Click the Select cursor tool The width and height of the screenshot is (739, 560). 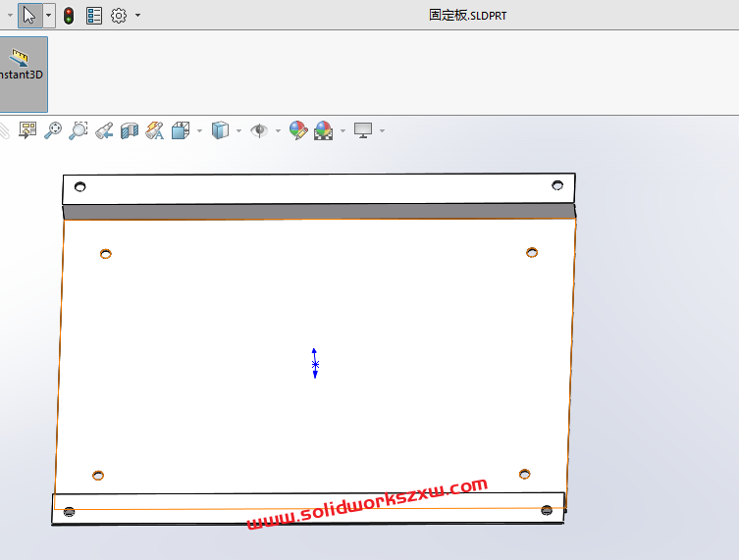[29, 15]
